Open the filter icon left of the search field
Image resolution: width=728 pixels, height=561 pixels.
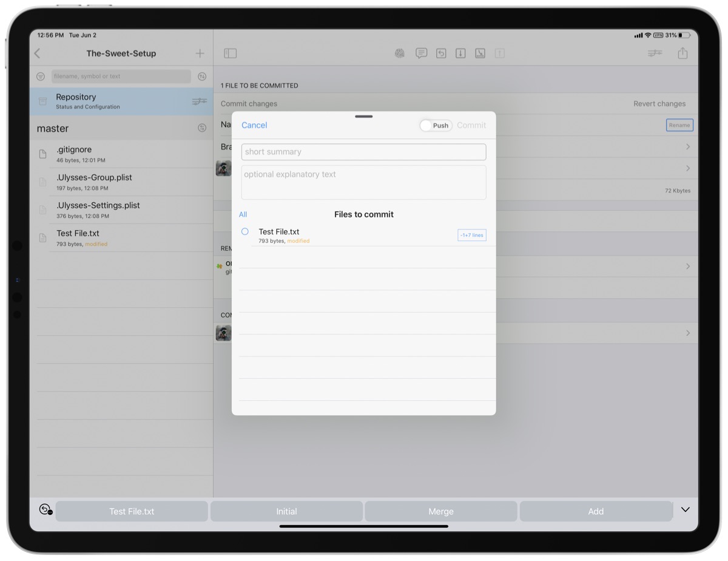tap(41, 76)
